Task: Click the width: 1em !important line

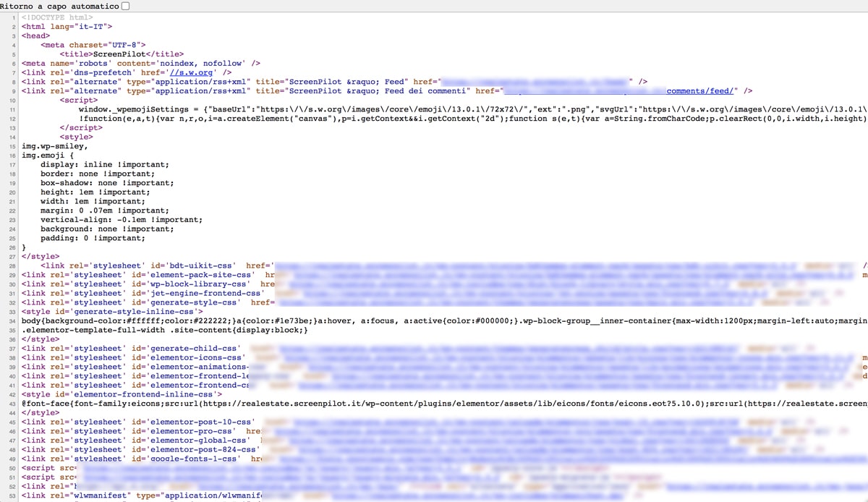Action: pos(93,201)
